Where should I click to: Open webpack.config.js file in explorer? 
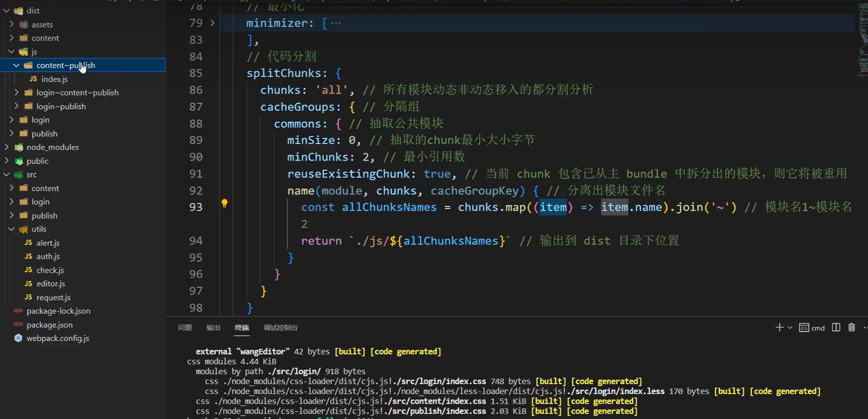[x=58, y=338]
